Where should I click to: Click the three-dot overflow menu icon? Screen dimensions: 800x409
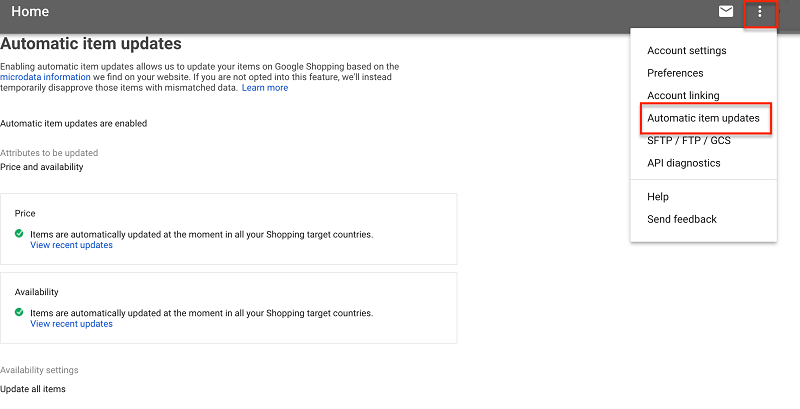[760, 12]
